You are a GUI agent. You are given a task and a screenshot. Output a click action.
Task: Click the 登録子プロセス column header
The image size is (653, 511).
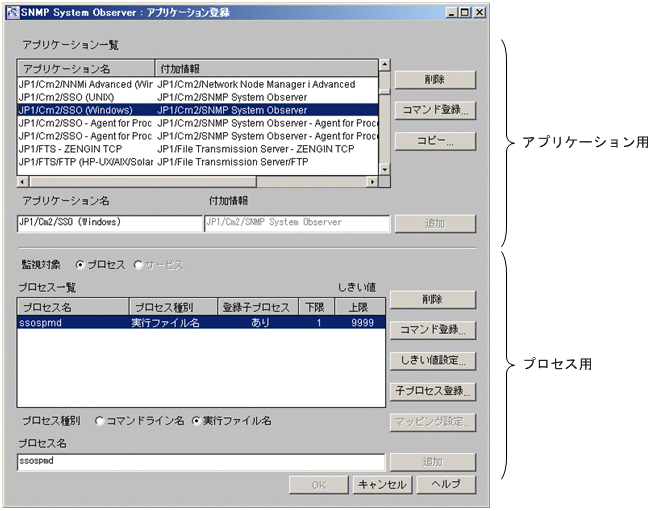(258, 307)
